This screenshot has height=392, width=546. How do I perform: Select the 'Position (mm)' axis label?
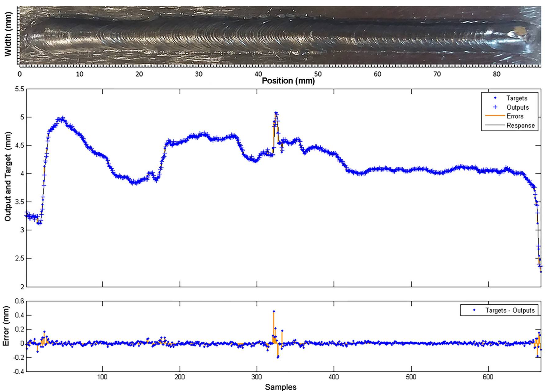coord(288,81)
